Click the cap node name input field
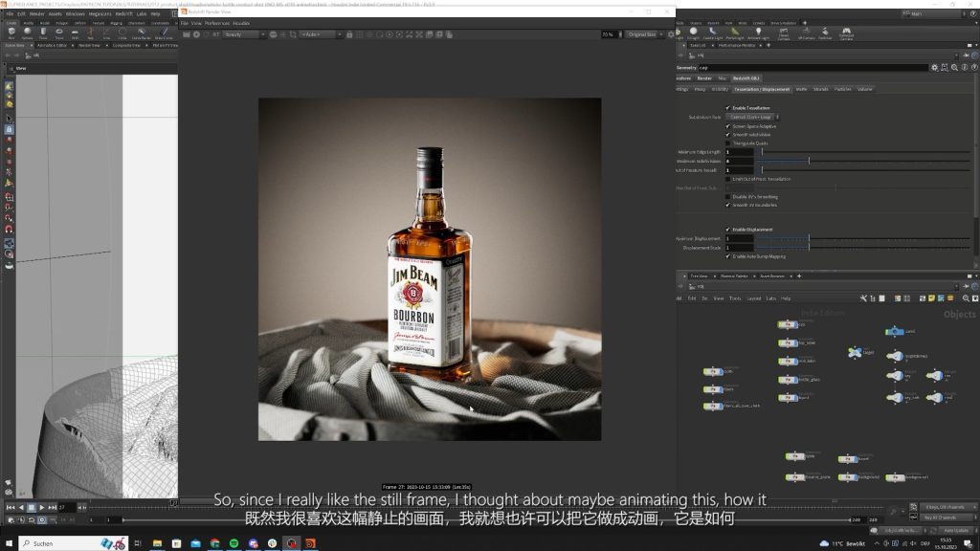Viewport: 980px width, 551px height. click(813, 68)
